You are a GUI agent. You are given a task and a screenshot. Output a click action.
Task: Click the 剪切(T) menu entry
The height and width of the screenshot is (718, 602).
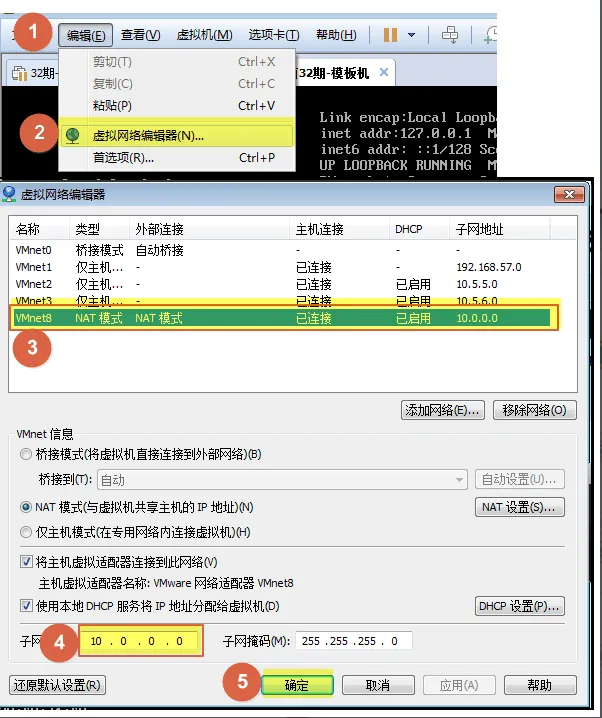(177, 62)
